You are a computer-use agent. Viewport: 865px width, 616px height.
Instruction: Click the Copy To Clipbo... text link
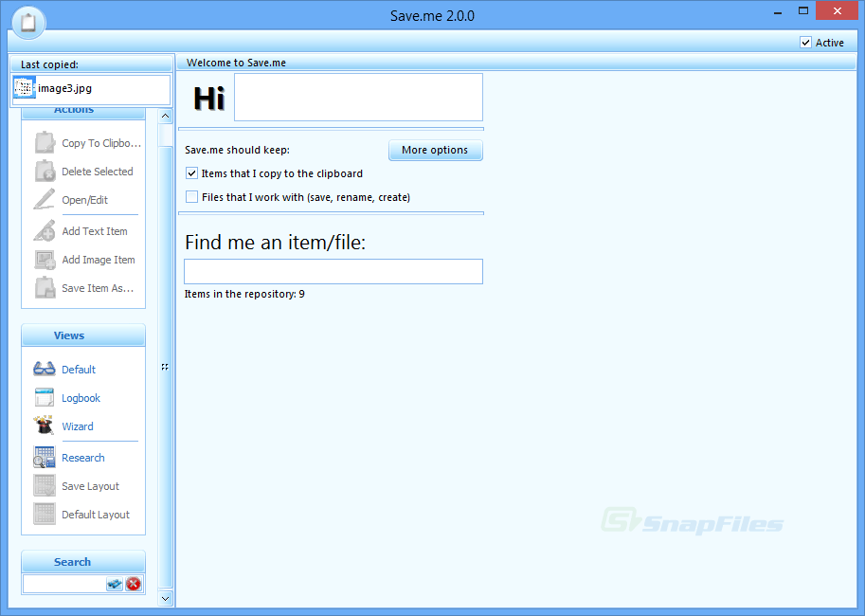coord(101,143)
